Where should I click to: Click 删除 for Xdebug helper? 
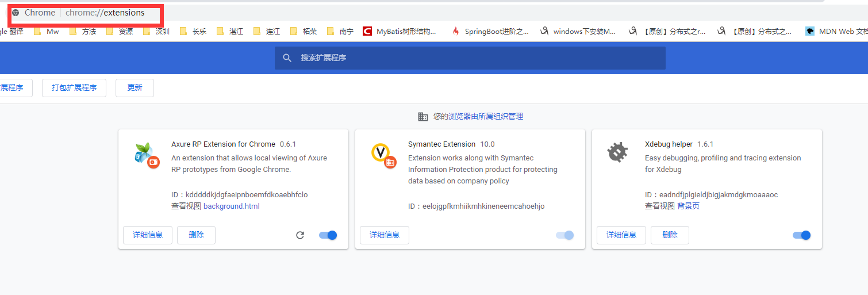tap(670, 235)
